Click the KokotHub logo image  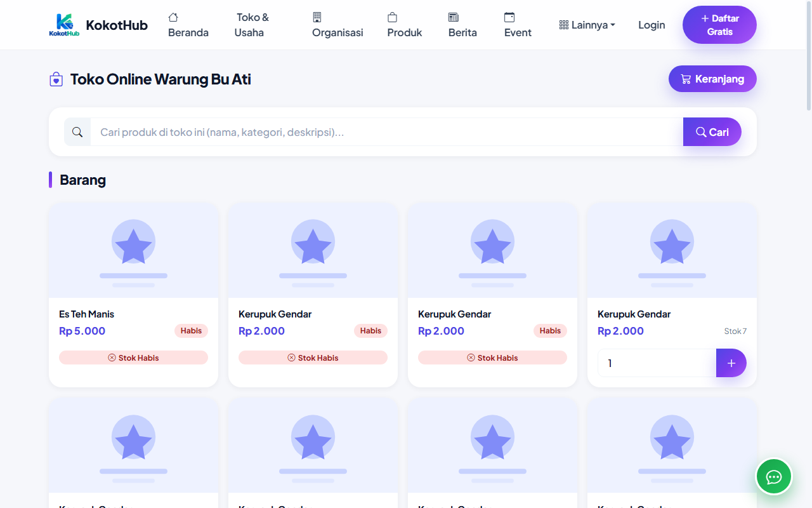click(64, 25)
